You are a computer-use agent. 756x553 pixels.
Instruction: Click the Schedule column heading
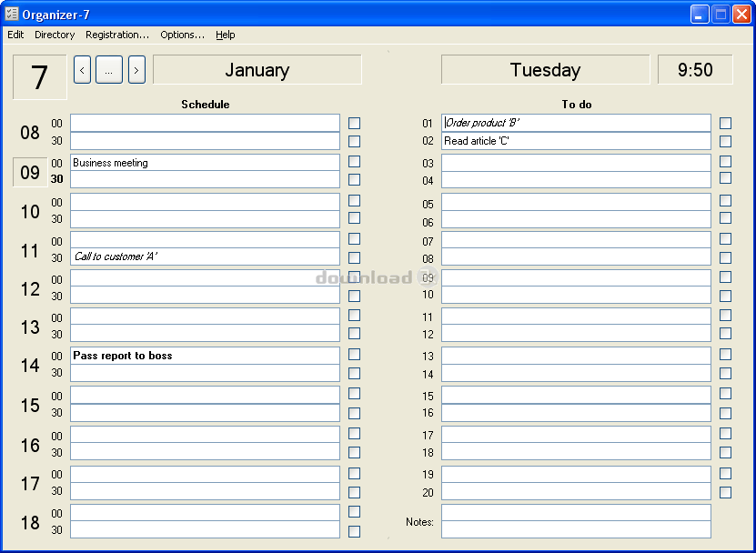(x=206, y=104)
